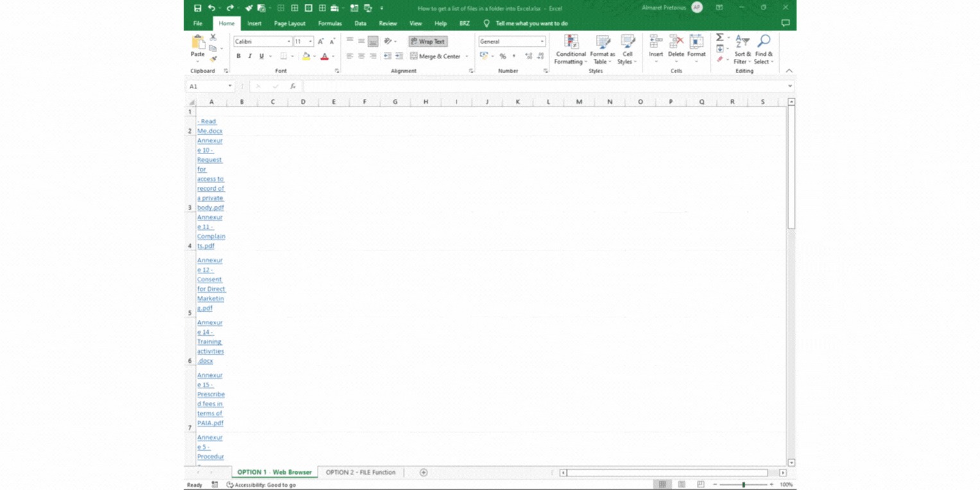Click the Undo arrow in Quick Access Toolbar
980x490 pixels.
[212, 8]
